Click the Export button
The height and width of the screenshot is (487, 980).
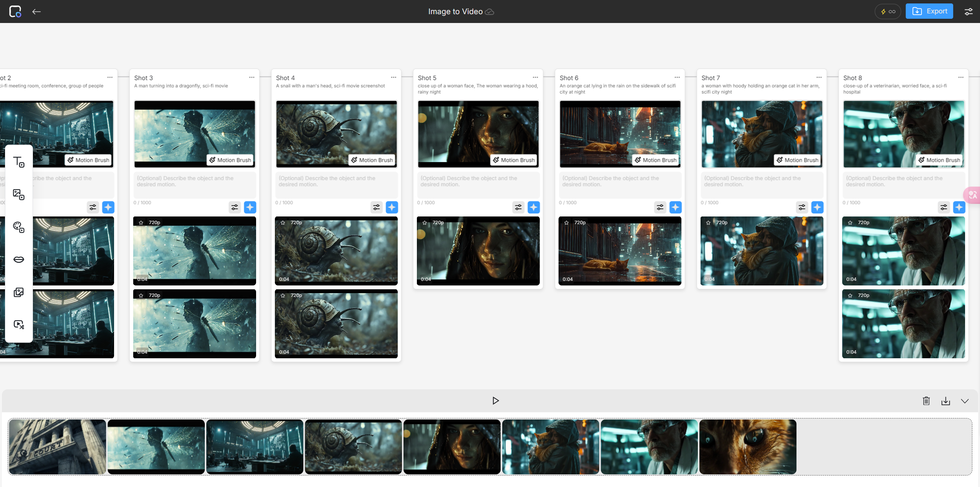(929, 11)
